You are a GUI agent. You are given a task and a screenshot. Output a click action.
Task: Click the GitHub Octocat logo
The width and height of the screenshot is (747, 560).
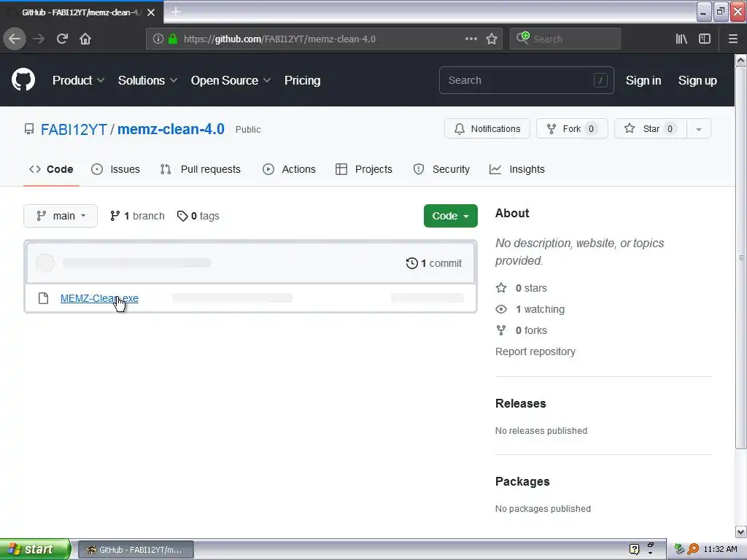pos(23,79)
